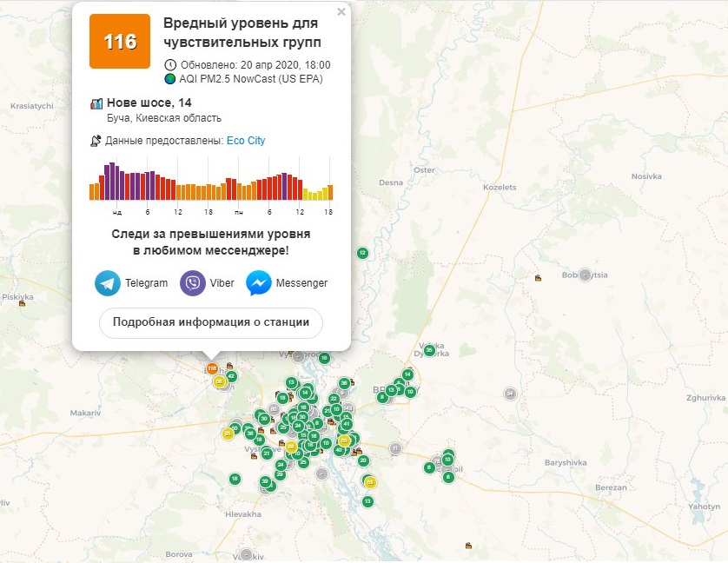Open the Telegram alerts icon
The width and height of the screenshot is (728, 563).
[x=108, y=283]
